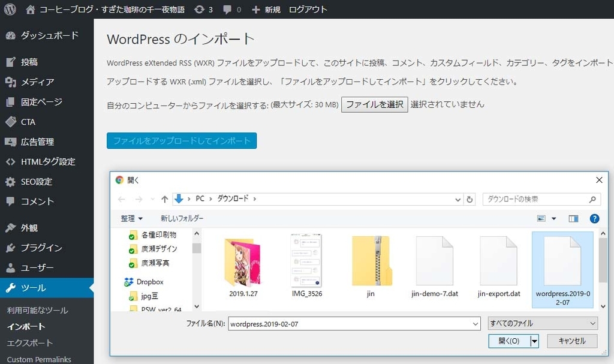Screen dimensions: 614x364
Task: Click the SEO設定 gear icon
Action: [11, 182]
